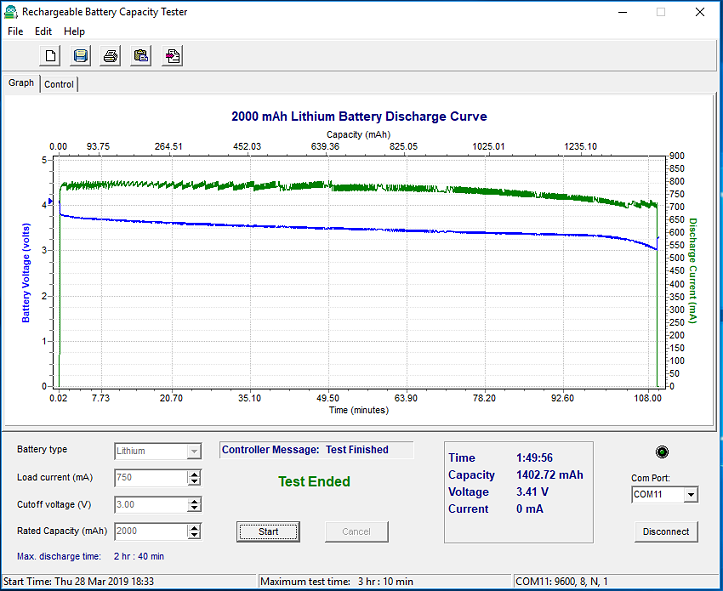Print the discharge graph using the printer icon
Screen dimensions: 723x591
(x=111, y=56)
